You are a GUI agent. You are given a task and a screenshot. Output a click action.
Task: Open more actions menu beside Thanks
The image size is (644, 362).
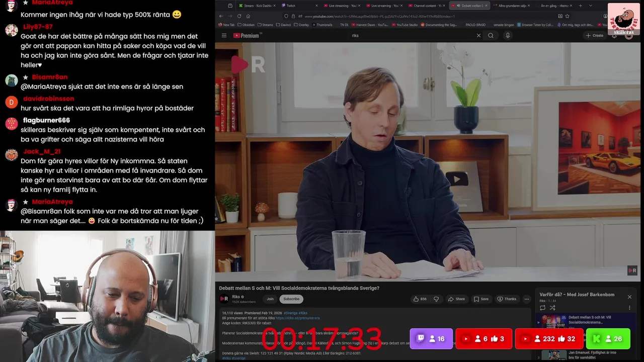pos(527,299)
